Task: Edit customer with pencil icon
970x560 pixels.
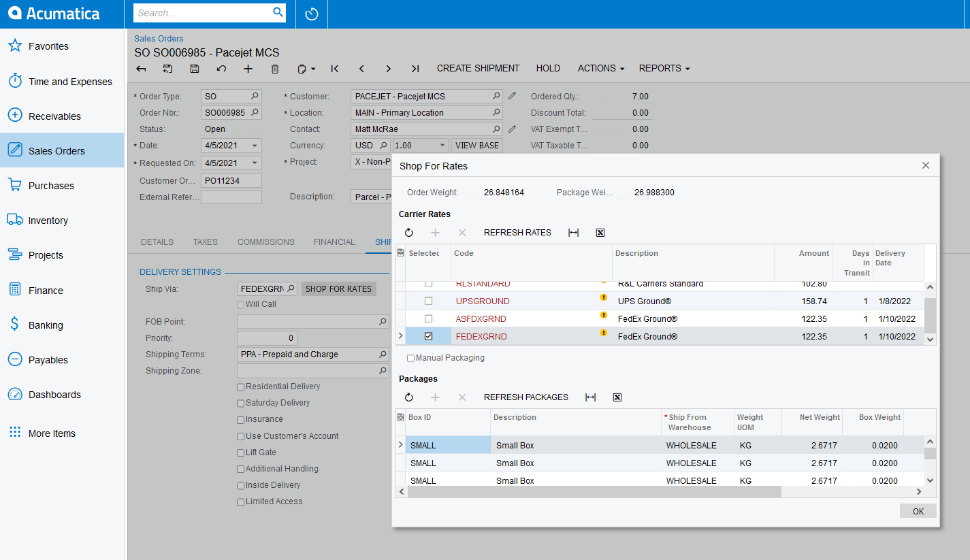Action: pyautogui.click(x=512, y=96)
